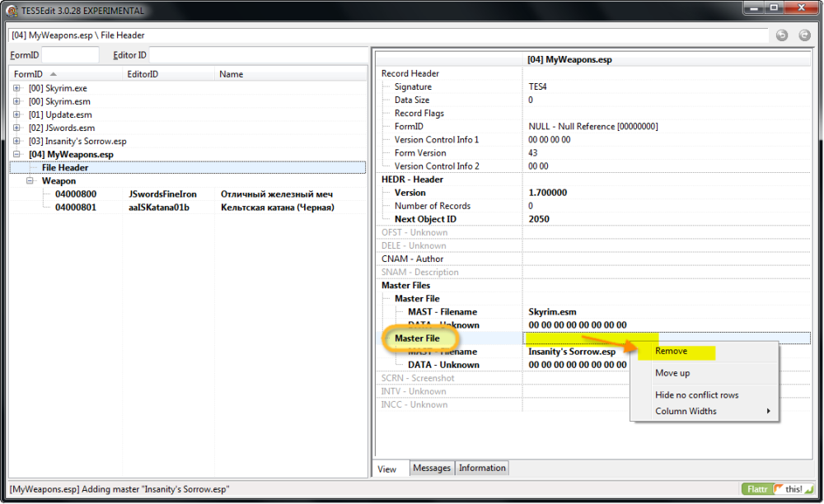Screen dimensions: 824x504
Task: Click the HEDR - Header row label
Action: (412, 180)
